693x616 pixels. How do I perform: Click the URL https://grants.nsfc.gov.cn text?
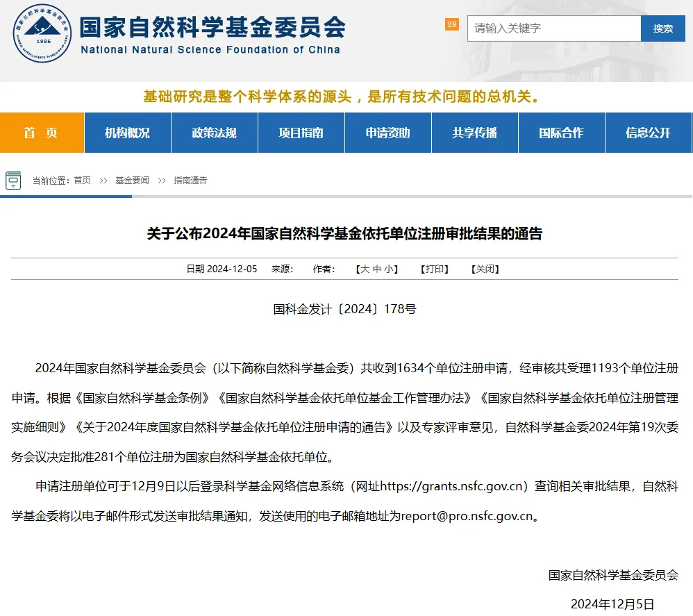click(x=451, y=486)
